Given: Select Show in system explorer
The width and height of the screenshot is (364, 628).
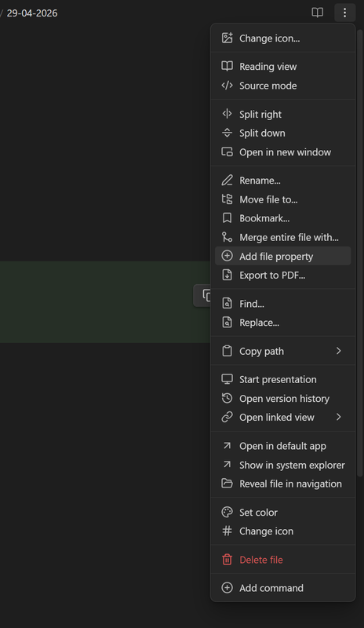Looking at the screenshot, I should point(282,465).
